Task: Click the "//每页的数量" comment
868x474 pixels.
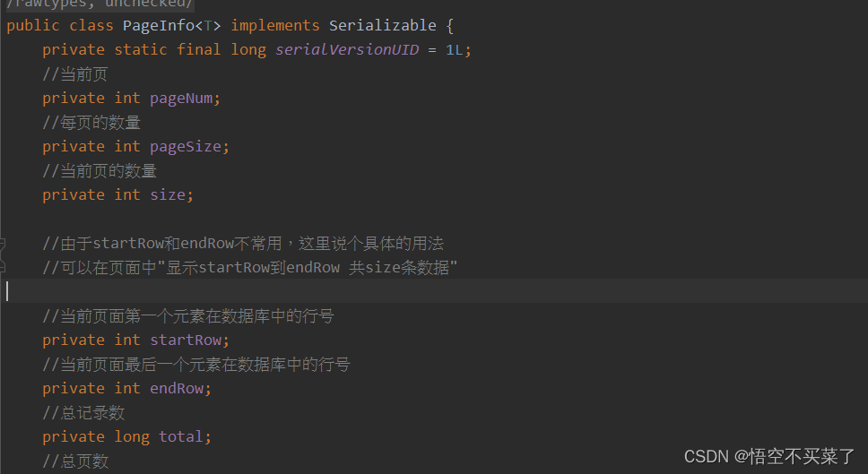Action: (x=91, y=122)
